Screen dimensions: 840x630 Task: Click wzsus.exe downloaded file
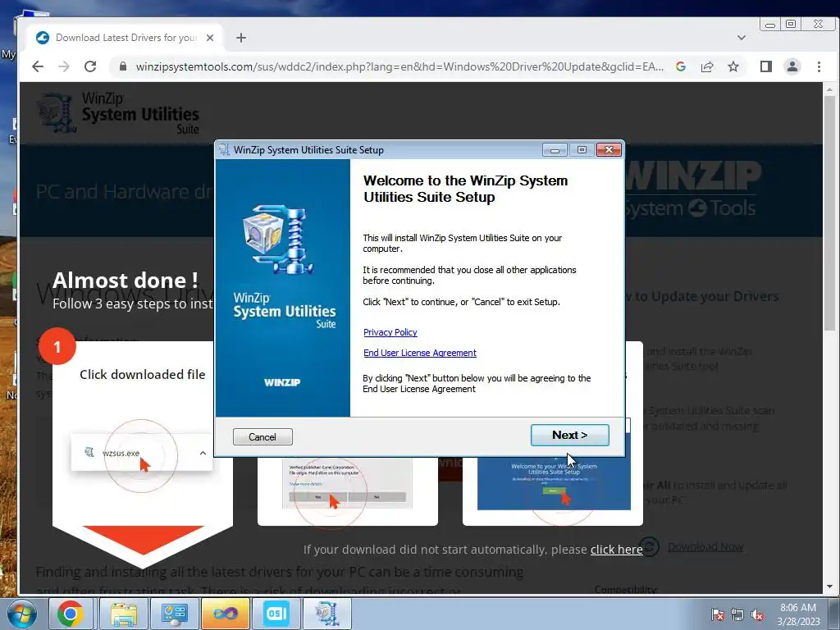[x=121, y=453]
